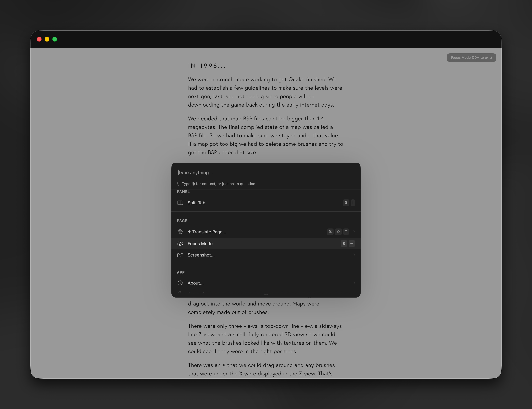Image resolution: width=532 pixels, height=409 pixels.
Task: Click the sparkle icon on Translate Page
Action: coord(189,232)
